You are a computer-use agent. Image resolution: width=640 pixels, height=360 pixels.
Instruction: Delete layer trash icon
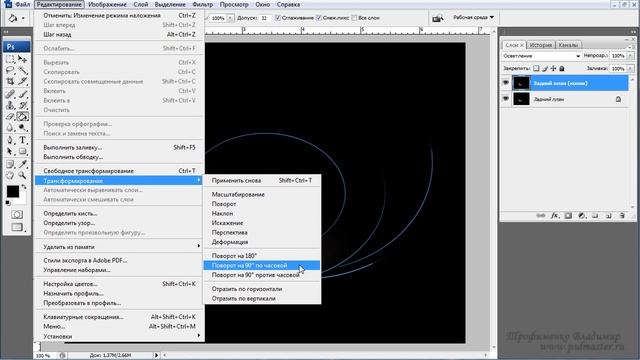(x=622, y=216)
